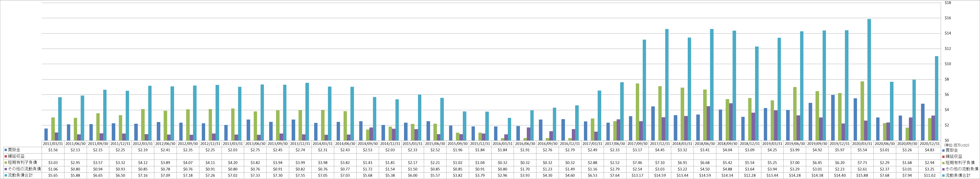The image size is (980, 179).
Task: Click the 2020/03/31 流動負債合計 bar, tallest in chart
Action: (x=869, y=80)
